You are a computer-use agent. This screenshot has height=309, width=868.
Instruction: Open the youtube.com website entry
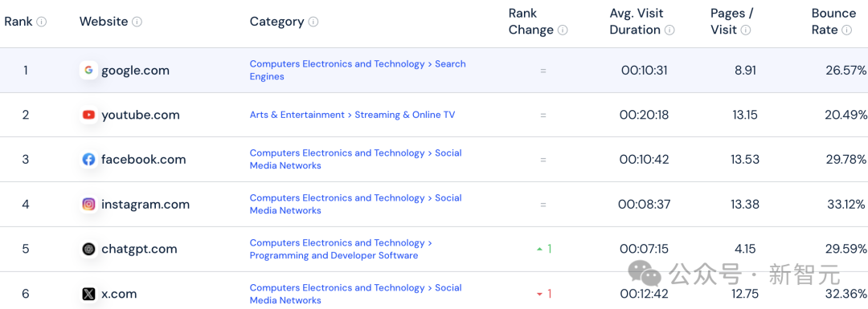[x=141, y=115]
